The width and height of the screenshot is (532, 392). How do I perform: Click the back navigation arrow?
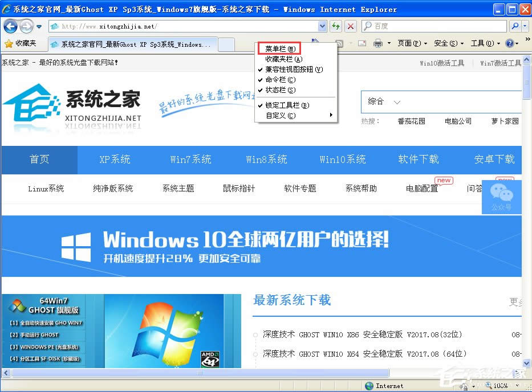coord(11,26)
